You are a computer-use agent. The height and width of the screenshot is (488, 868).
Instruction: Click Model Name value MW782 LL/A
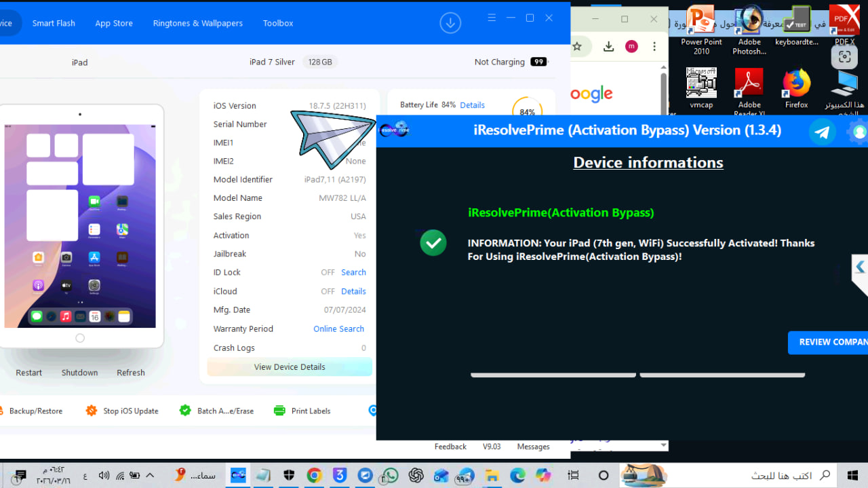point(342,198)
